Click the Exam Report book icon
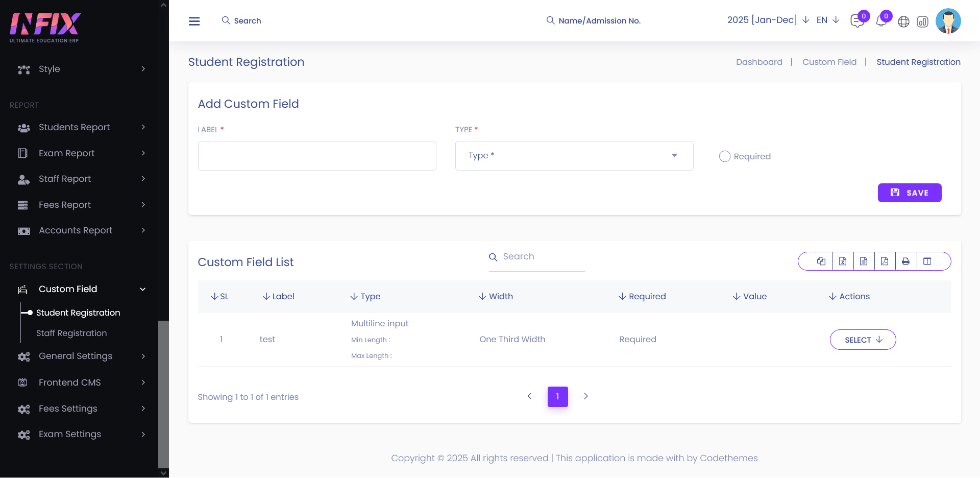The width and height of the screenshot is (980, 478). (23, 153)
